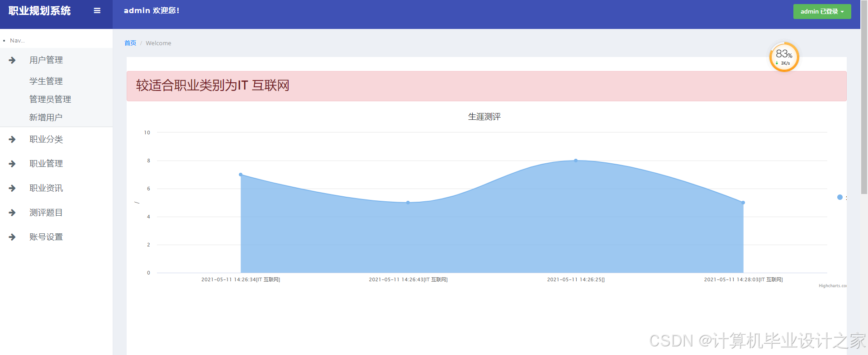Click the 83% network speed floating widget

[x=784, y=57]
